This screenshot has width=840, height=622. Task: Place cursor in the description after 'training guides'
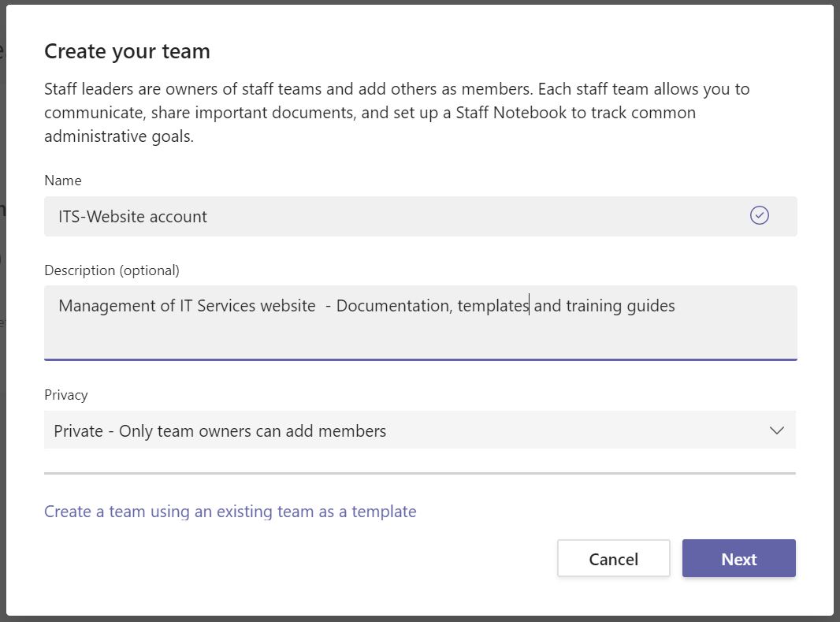tap(678, 306)
